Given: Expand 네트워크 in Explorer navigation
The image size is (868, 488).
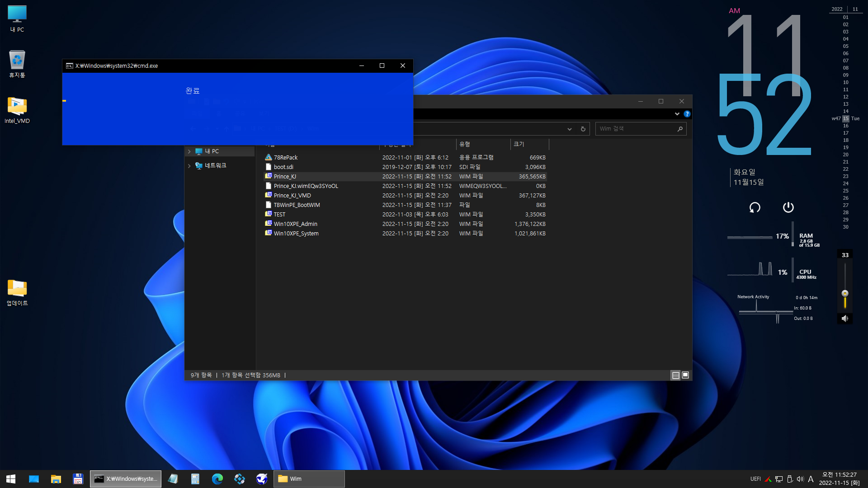Looking at the screenshot, I should (x=189, y=166).
